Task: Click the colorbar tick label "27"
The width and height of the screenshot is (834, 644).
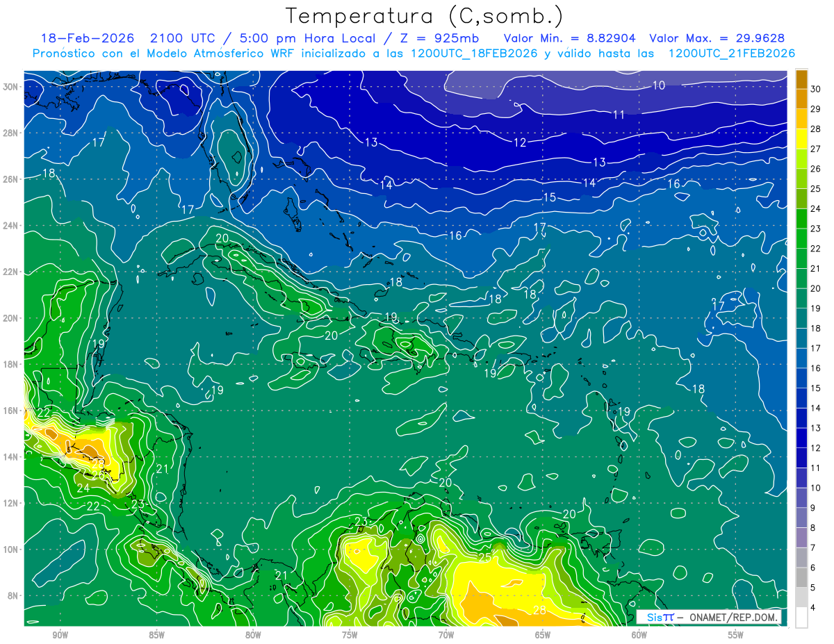Action: click(x=815, y=149)
